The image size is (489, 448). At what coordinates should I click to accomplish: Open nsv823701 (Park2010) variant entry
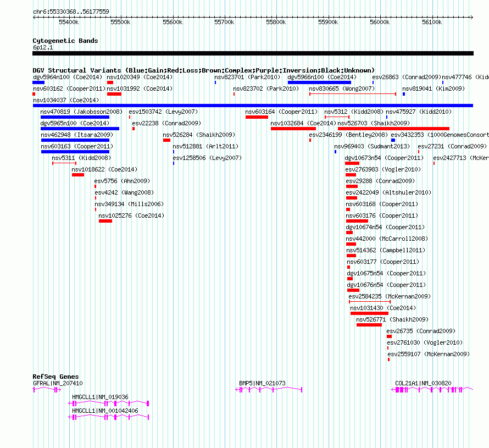(247, 77)
